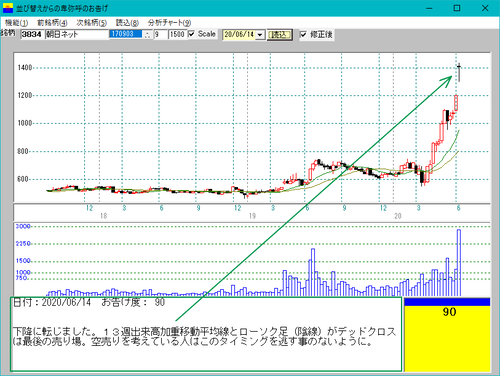Open the 次銘柄(5) menu
The image size is (500, 376).
coord(91,23)
